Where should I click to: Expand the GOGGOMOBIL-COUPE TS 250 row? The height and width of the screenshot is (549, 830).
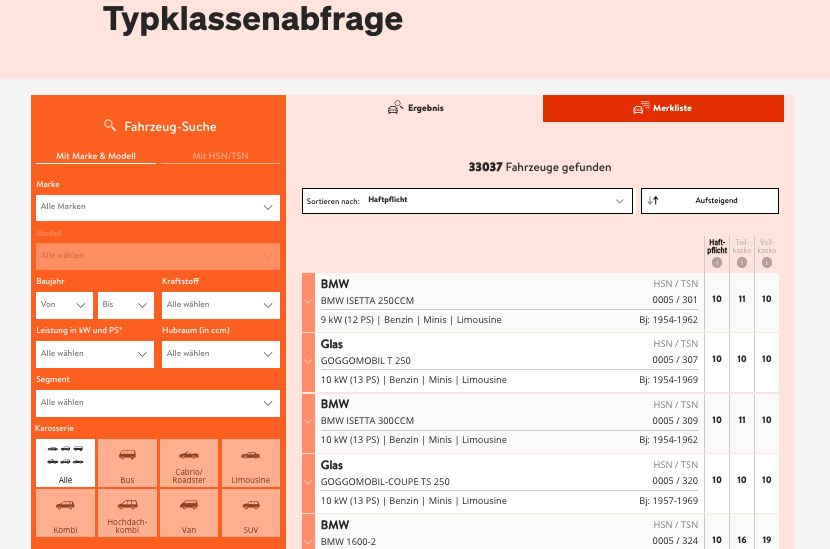click(x=308, y=482)
